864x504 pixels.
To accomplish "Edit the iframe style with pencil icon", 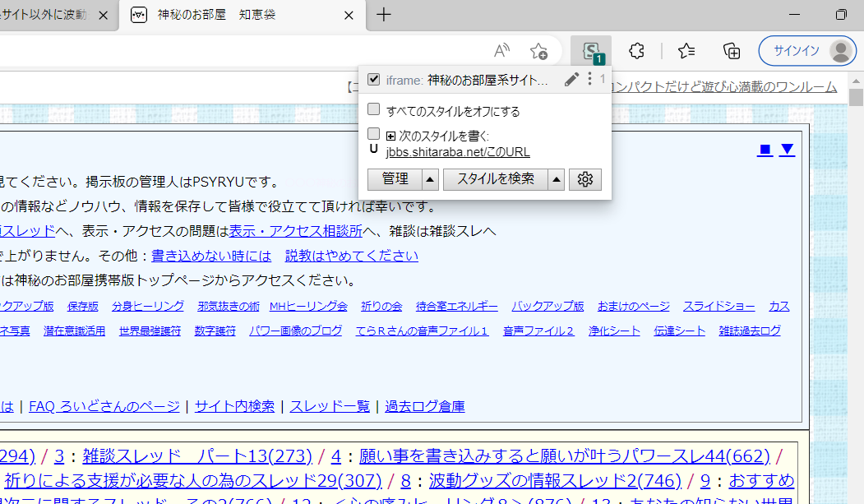I will coord(571,80).
